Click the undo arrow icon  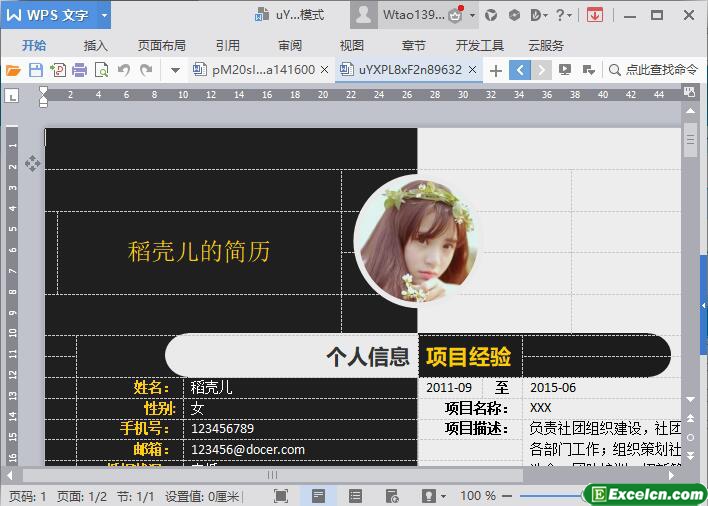124,70
